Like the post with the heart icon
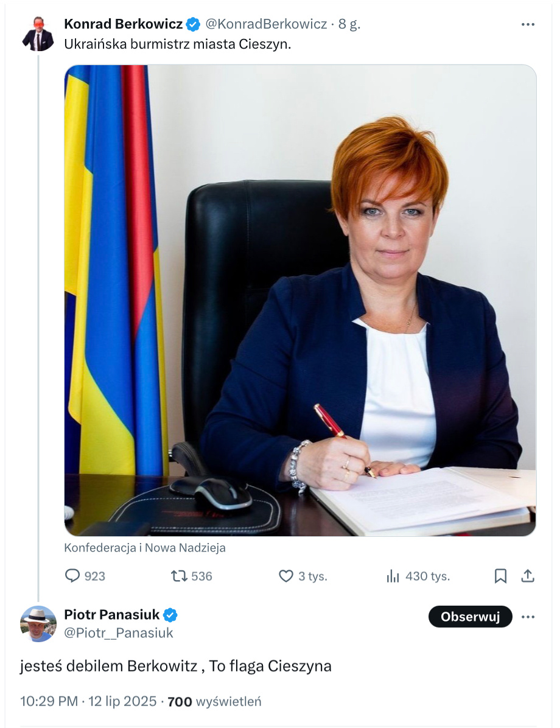Screen dimensions: 560x728 [x=285, y=576]
